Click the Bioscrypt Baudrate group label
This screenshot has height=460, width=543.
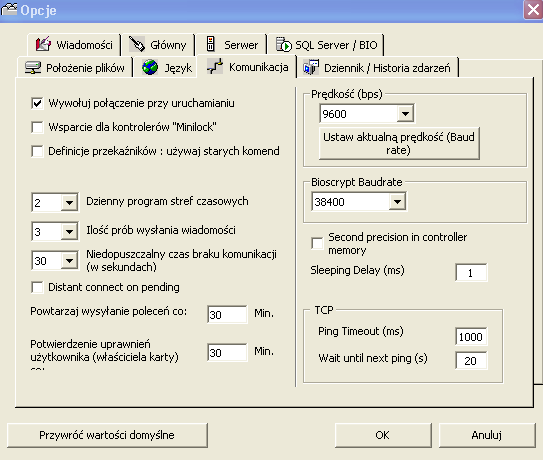357,182
